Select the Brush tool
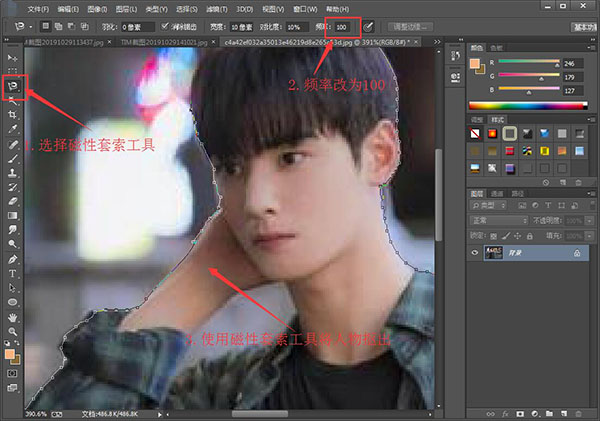This screenshot has width=600, height=421. 12,158
